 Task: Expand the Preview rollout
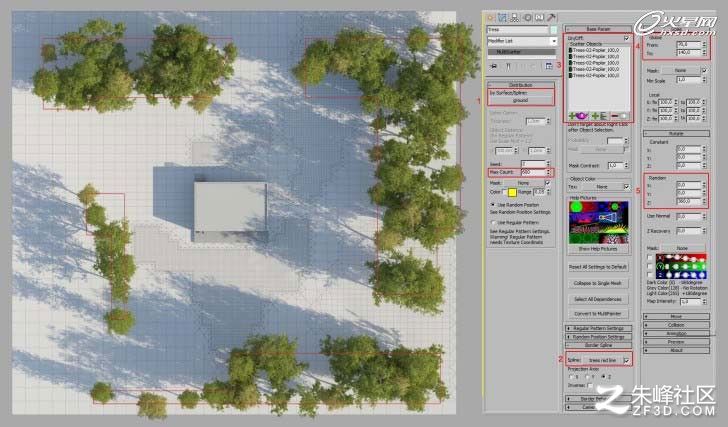tap(676, 342)
